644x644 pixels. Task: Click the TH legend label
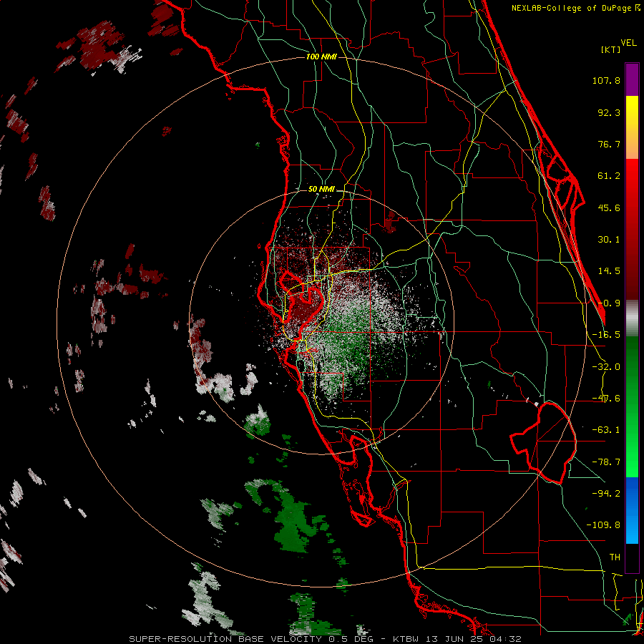(615, 557)
